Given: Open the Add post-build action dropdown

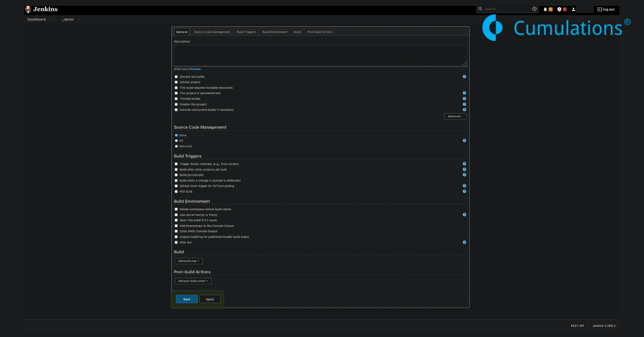Looking at the screenshot, I should point(193,281).
